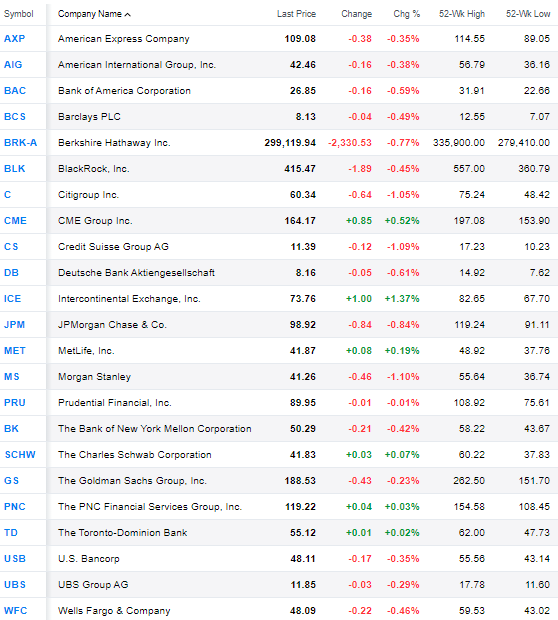Click Morgan Stanley change percent -1.10%
Screen dimensions: 558x620
(x=403, y=377)
